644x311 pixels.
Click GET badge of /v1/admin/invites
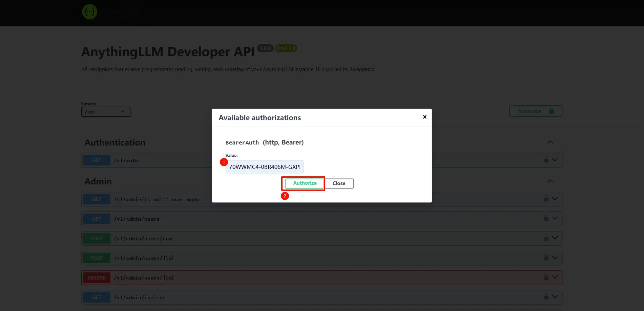[x=97, y=297]
